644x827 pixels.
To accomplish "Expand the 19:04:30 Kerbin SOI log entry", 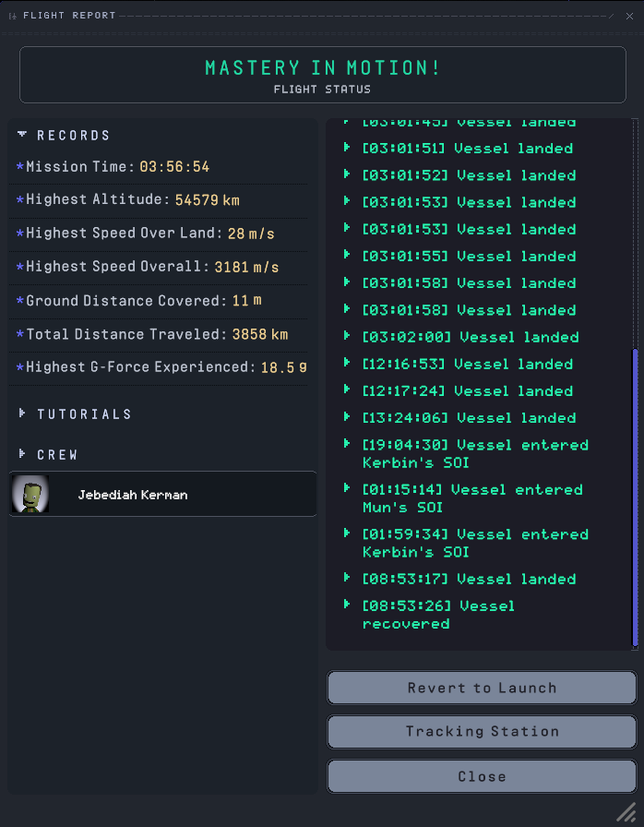I will (348, 444).
